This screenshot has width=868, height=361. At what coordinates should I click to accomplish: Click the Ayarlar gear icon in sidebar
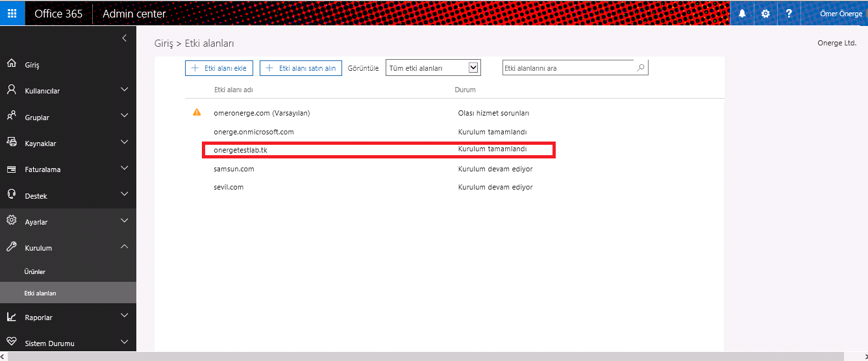(x=11, y=221)
